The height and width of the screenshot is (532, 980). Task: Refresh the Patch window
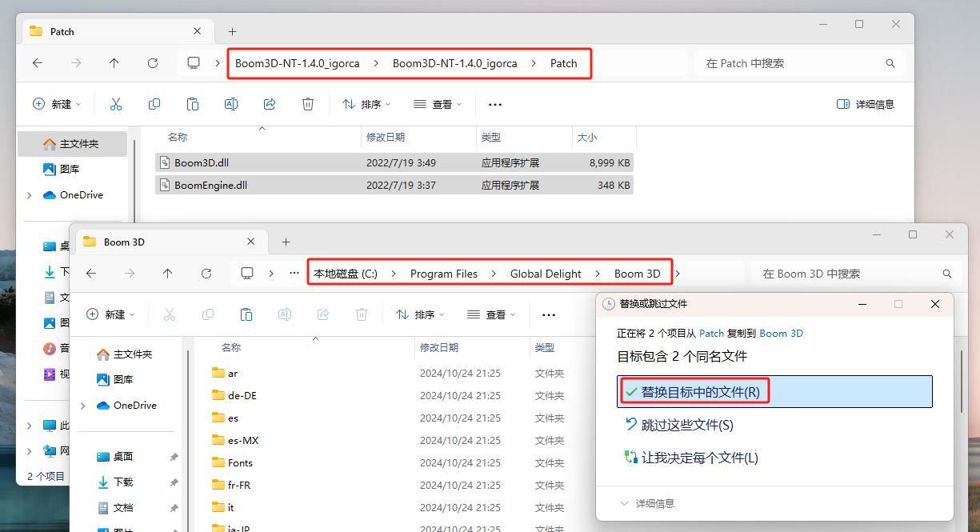[153, 63]
